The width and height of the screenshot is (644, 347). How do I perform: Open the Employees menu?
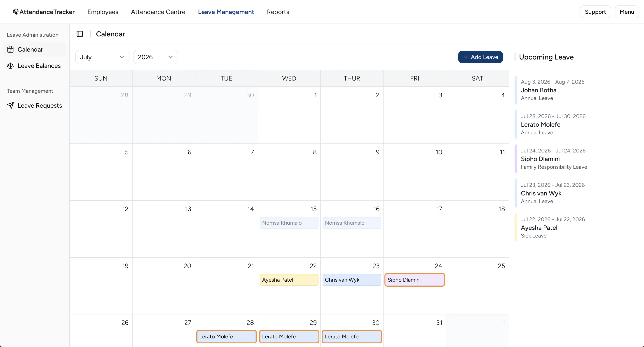(103, 12)
